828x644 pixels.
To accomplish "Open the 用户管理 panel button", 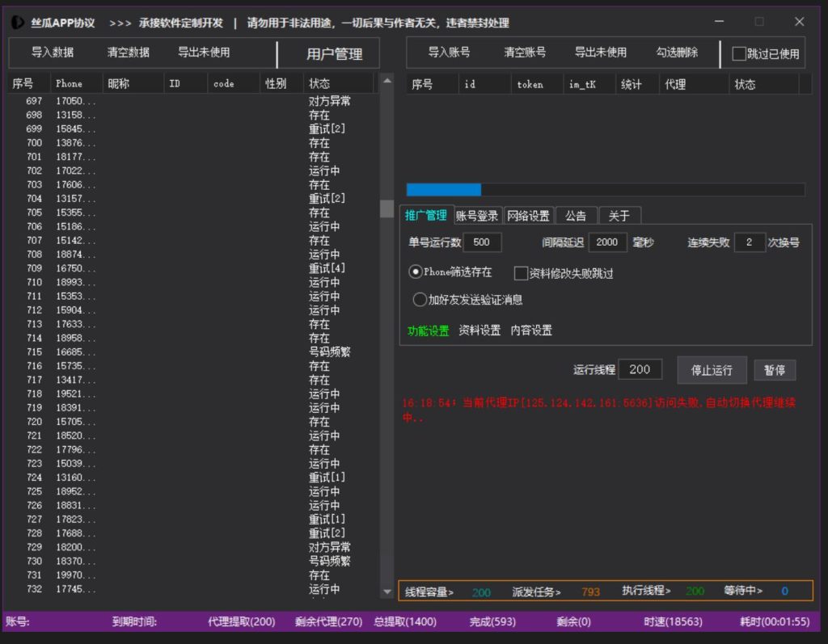I will [x=334, y=54].
